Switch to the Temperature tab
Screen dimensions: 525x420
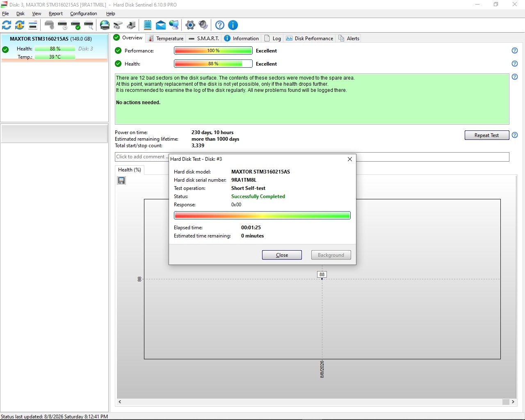click(166, 38)
